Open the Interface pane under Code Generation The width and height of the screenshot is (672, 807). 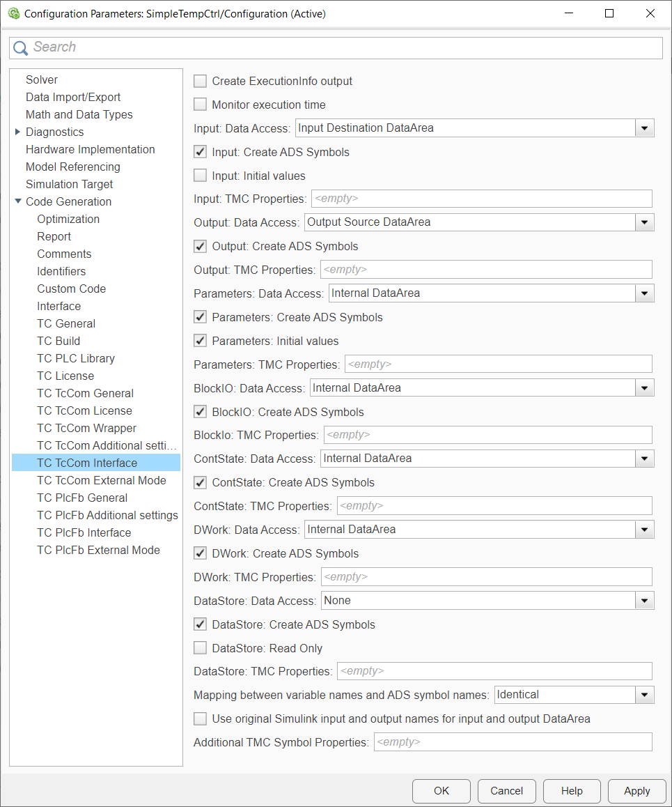point(58,306)
